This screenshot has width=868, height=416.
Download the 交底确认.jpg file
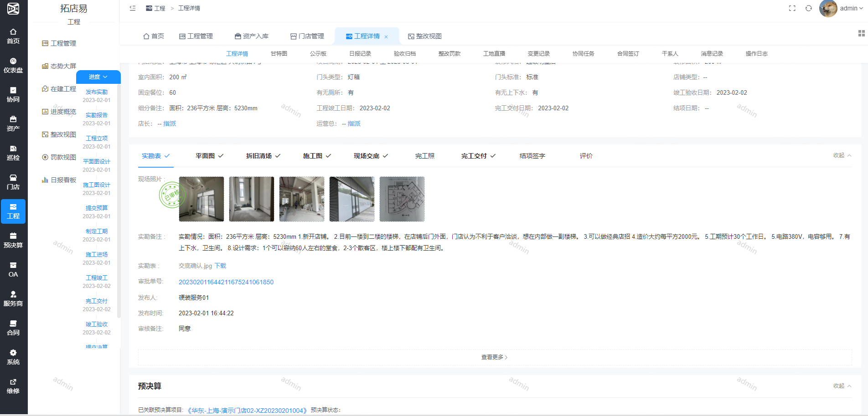[220, 266]
